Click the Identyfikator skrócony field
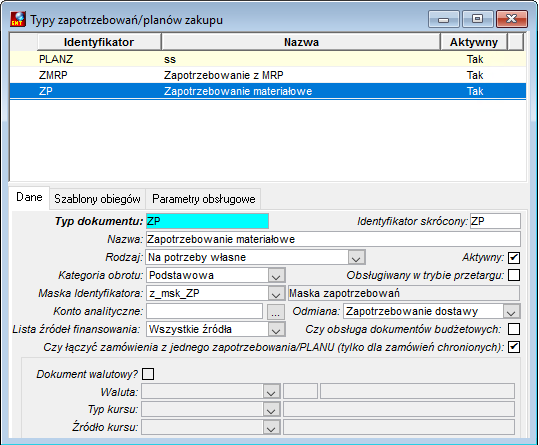 coord(495,221)
